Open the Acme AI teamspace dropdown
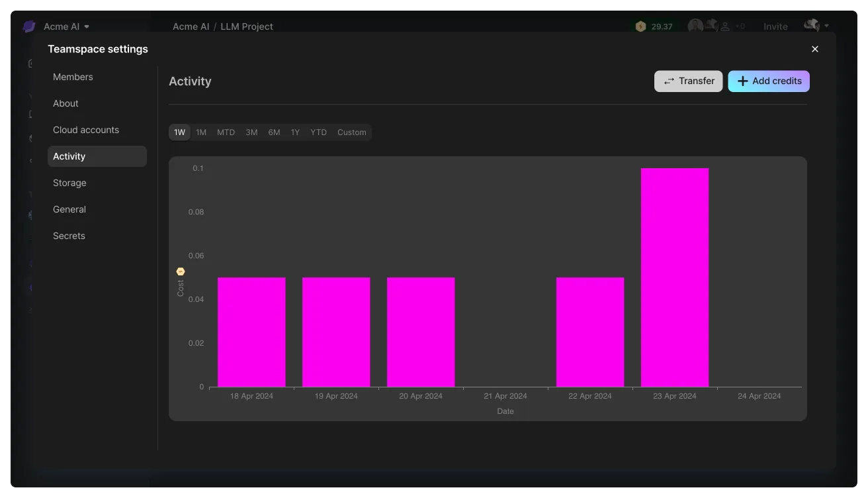Image resolution: width=868 pixels, height=498 pixels. click(67, 26)
